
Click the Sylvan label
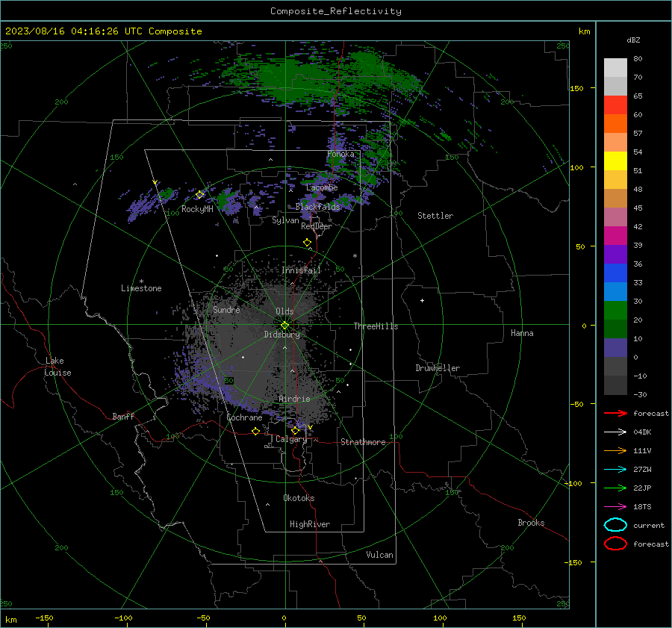pos(285,220)
